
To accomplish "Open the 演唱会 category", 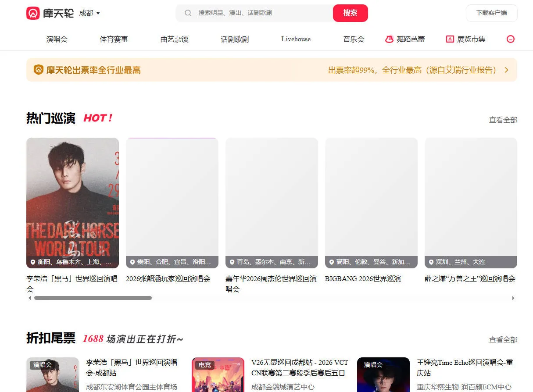I will [57, 39].
